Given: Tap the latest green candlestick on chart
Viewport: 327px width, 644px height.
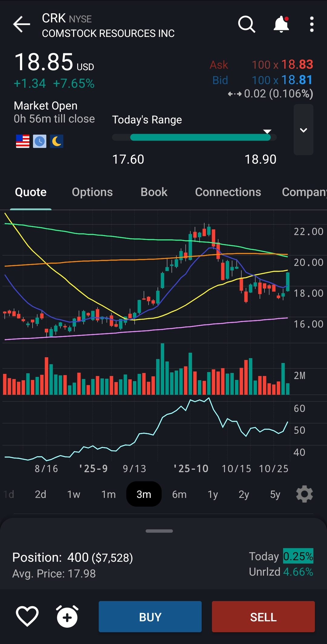Looking at the screenshot, I should tap(288, 282).
